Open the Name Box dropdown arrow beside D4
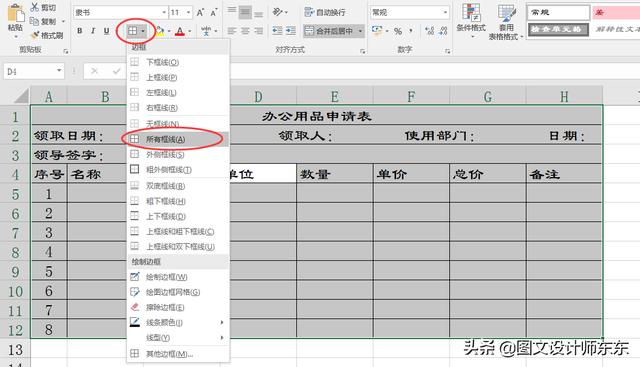The width and height of the screenshot is (640, 367). (x=59, y=71)
